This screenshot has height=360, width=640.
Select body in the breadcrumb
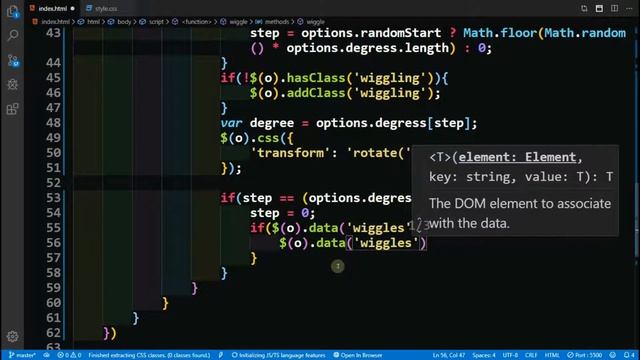[x=124, y=22]
